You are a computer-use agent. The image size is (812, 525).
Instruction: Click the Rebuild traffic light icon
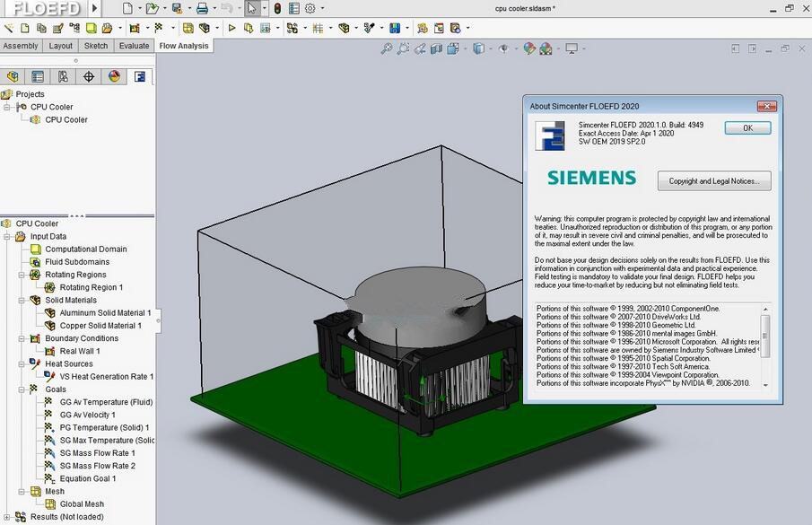pos(277,8)
